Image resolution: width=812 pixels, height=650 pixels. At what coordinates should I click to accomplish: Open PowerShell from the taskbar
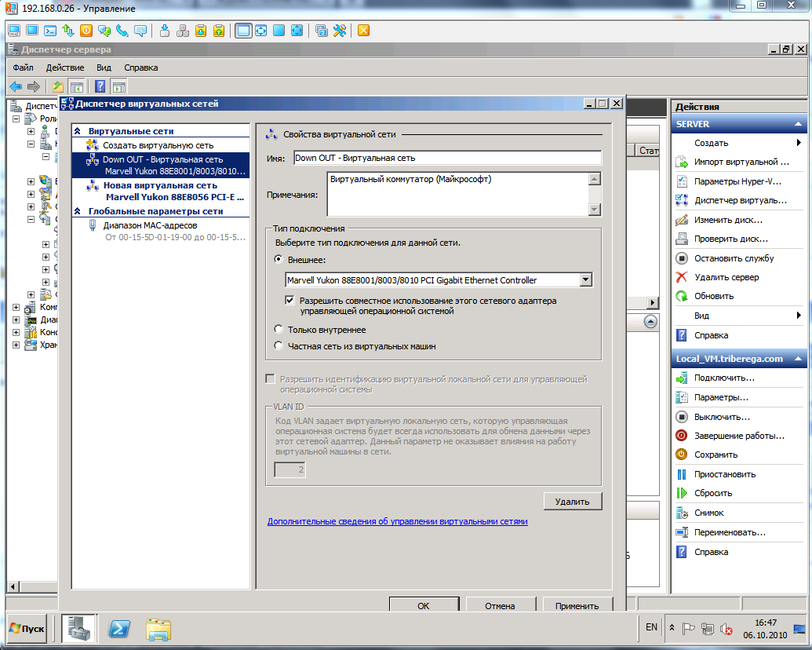[118, 629]
